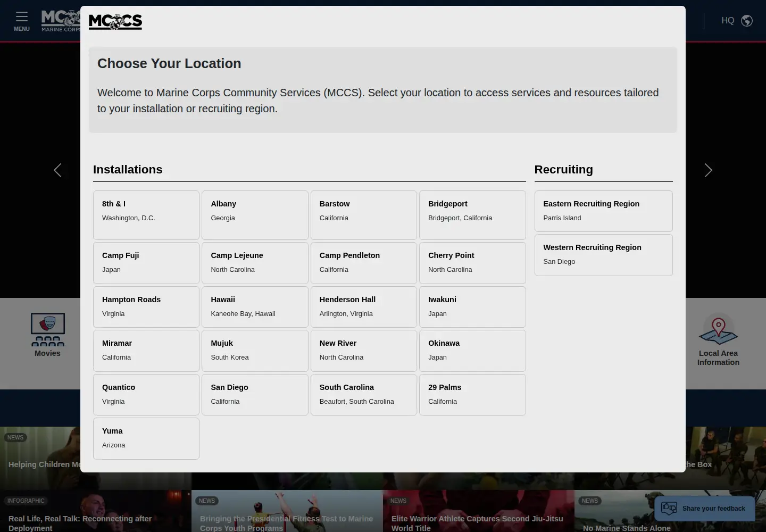Choose Bridgeport installation card
The image size is (766, 532).
(472, 215)
